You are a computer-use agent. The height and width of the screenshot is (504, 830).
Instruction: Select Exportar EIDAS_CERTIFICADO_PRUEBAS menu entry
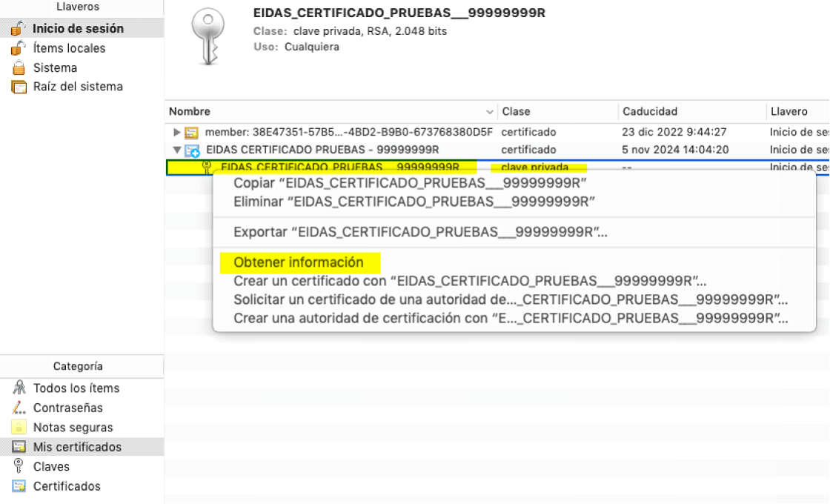click(420, 232)
